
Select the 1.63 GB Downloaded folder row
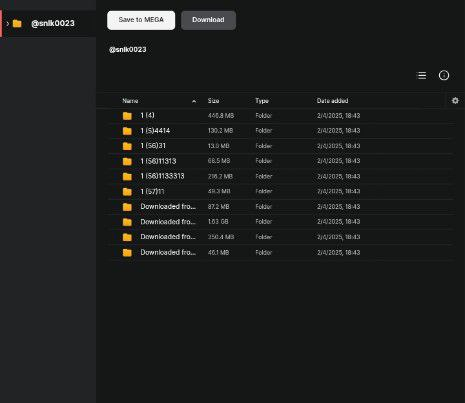point(281,222)
